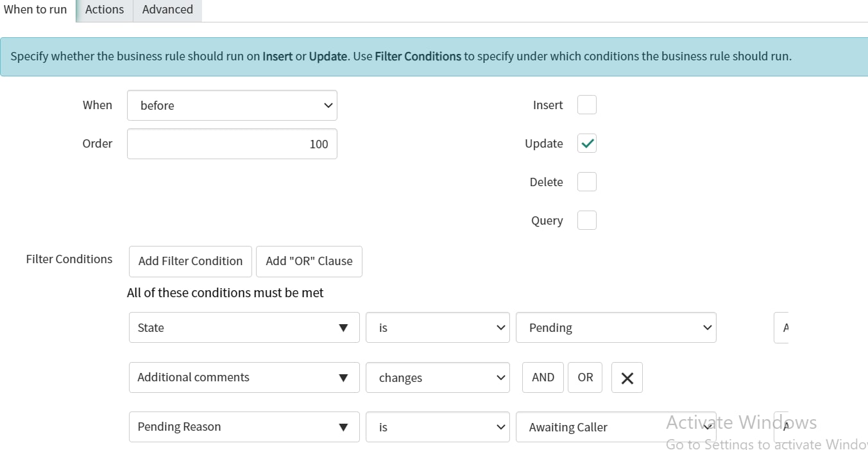Viewport: 868px width, 450px height.
Task: Enable the Delete checkbox
Action: (x=586, y=182)
